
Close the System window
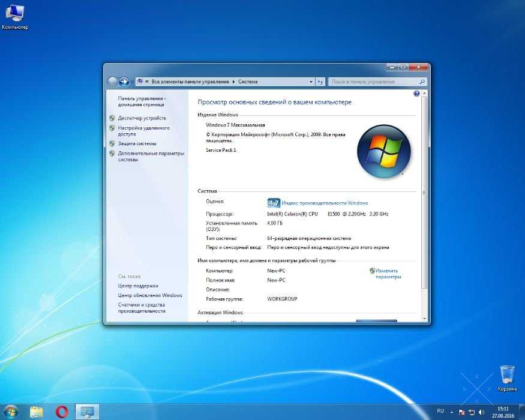pyautogui.click(x=419, y=67)
